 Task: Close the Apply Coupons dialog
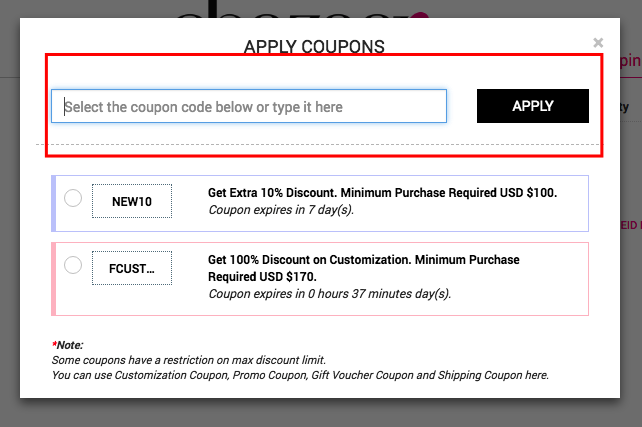click(x=598, y=43)
